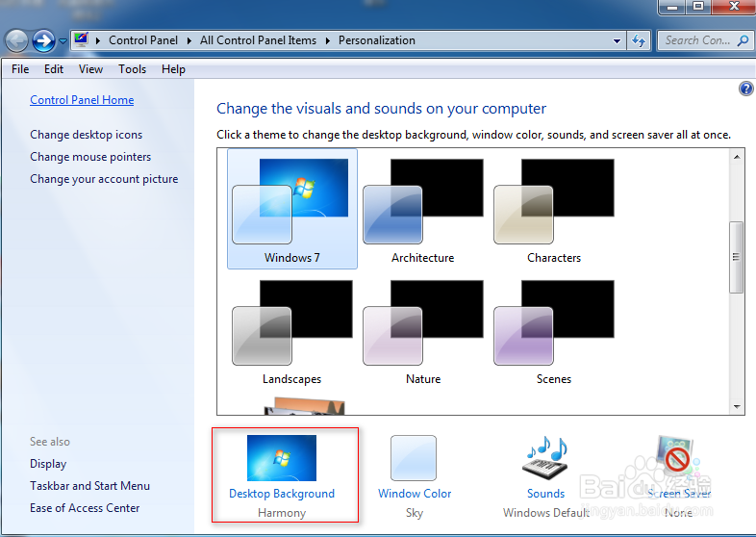Click the blue help question mark icon
Viewport: 756px width, 537px height.
tap(745, 89)
